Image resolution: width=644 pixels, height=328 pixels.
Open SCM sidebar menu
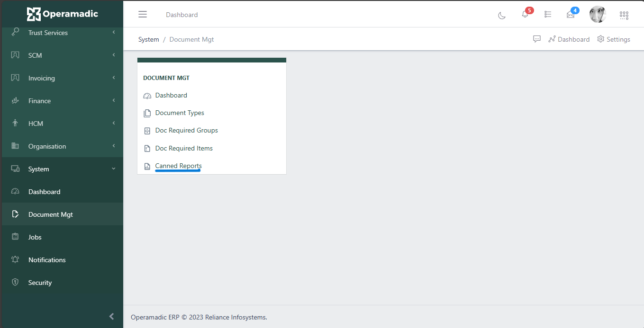tap(63, 55)
